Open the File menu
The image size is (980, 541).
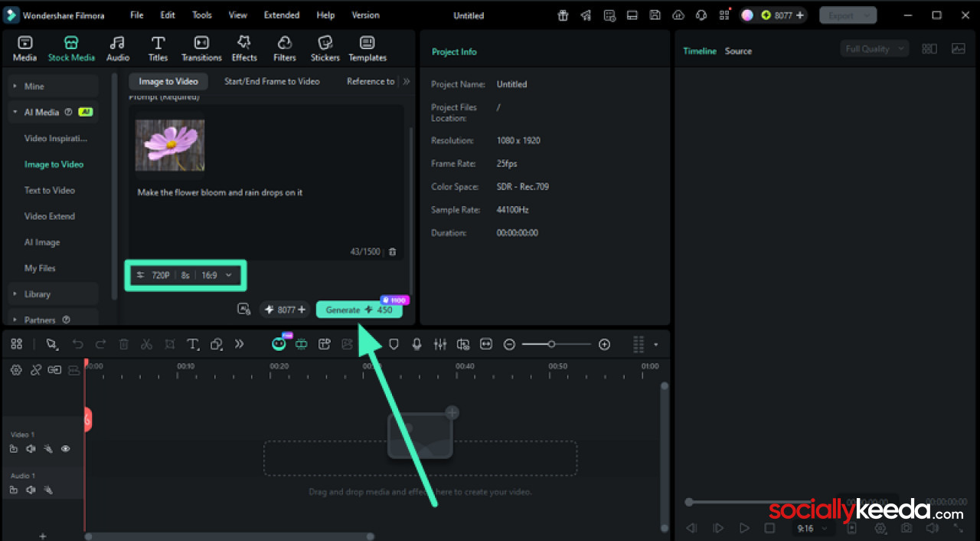[136, 15]
